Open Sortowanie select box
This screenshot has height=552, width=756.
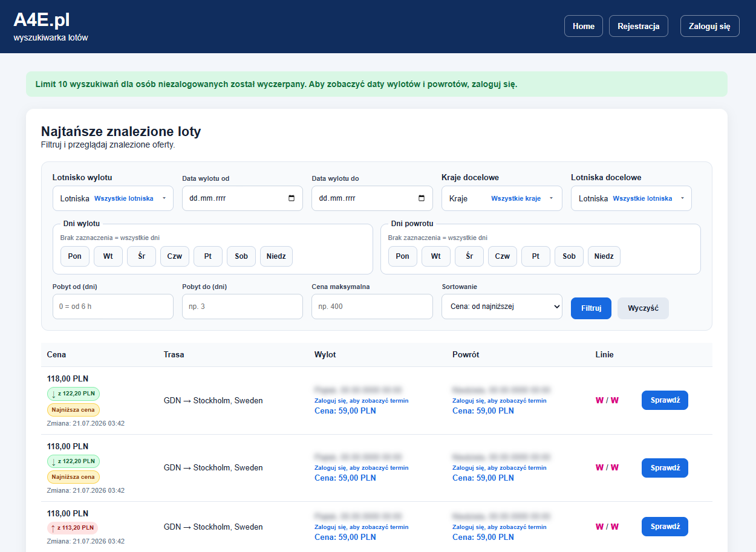coord(502,307)
